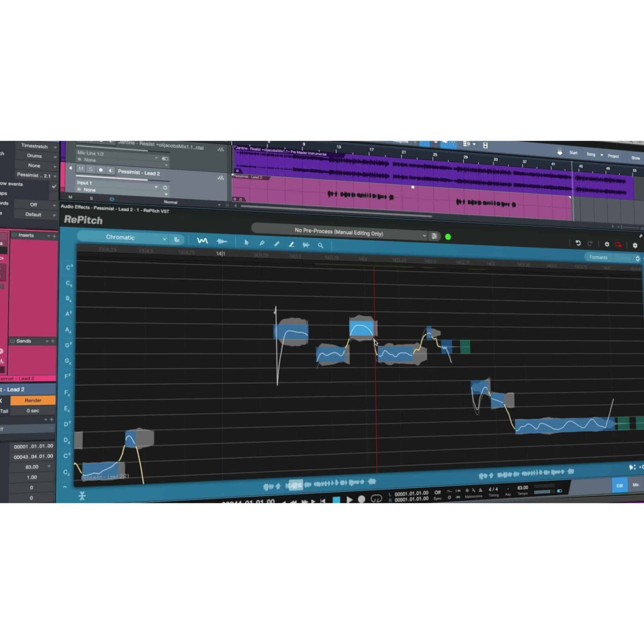This screenshot has width=644, height=644.
Task: Adjust the Jantine Realist track volume slider
Action: click(x=123, y=150)
